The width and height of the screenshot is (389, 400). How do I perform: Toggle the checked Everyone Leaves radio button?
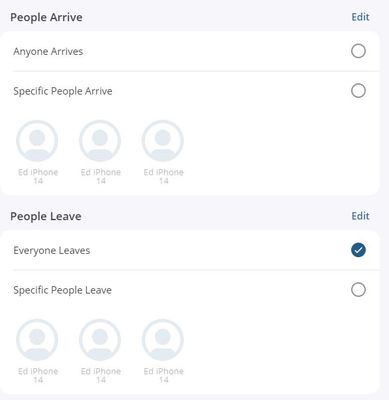(358, 250)
